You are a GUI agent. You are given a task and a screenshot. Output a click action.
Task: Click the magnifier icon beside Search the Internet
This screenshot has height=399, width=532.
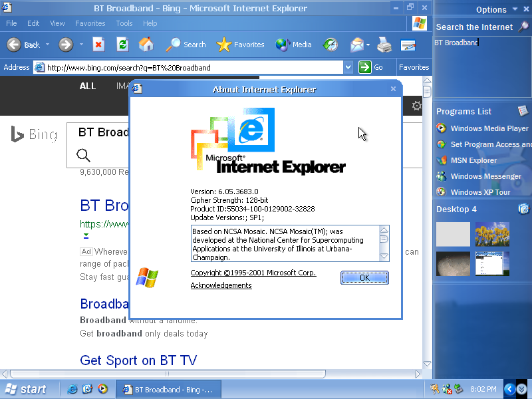[x=523, y=27]
